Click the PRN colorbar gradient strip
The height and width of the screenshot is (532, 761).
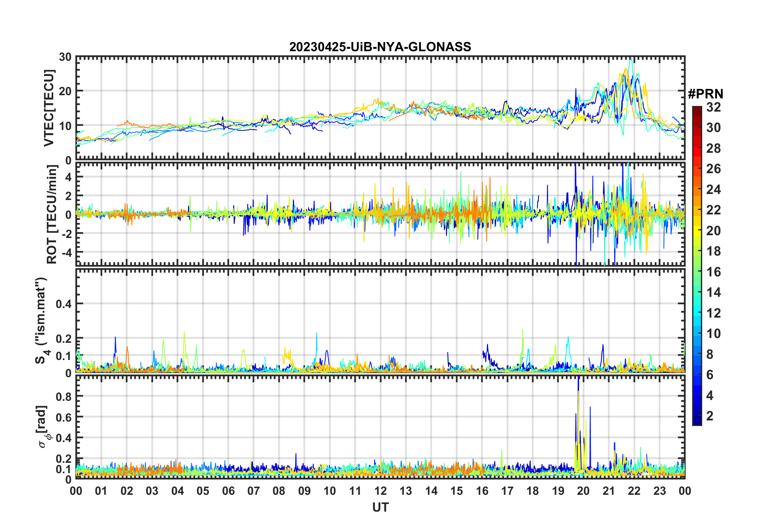point(697,266)
